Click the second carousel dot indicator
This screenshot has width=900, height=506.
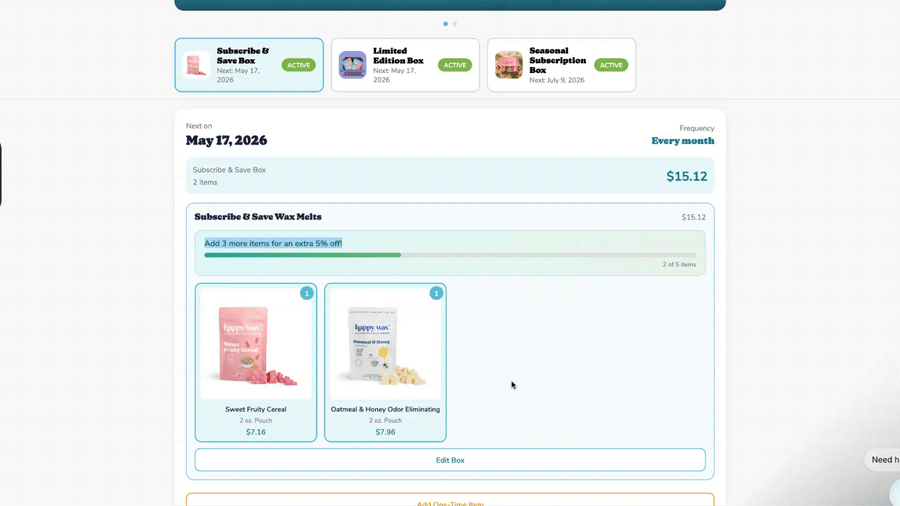click(x=455, y=24)
